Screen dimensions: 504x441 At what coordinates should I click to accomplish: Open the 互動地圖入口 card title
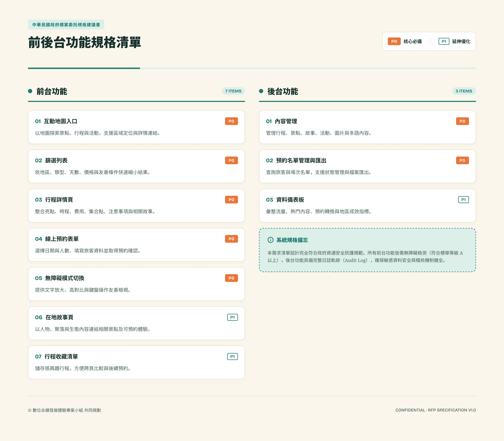pyautogui.click(x=60, y=121)
